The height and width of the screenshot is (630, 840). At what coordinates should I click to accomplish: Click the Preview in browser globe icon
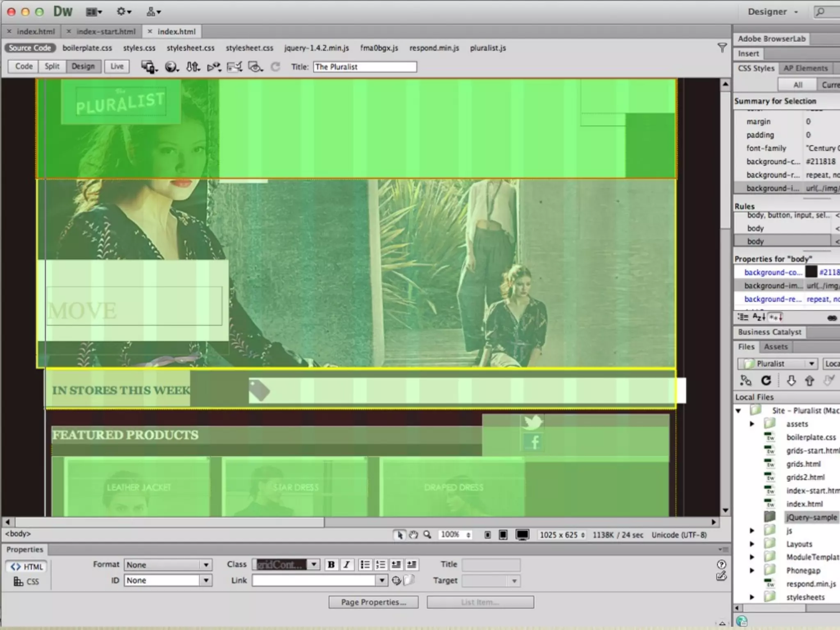pos(171,67)
